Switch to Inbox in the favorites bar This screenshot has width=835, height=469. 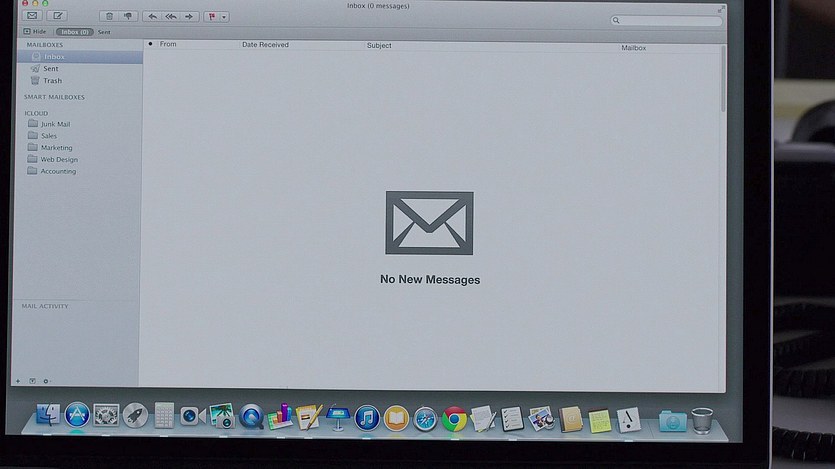pos(73,32)
